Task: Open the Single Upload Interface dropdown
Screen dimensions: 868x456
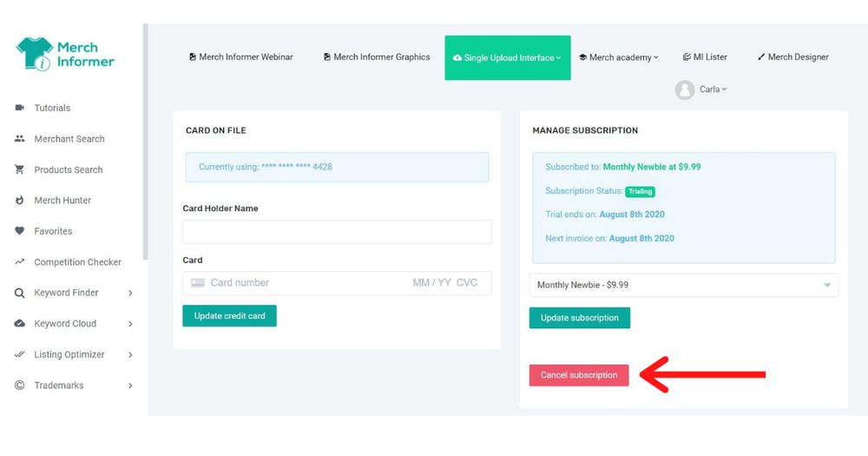Action: click(x=508, y=57)
